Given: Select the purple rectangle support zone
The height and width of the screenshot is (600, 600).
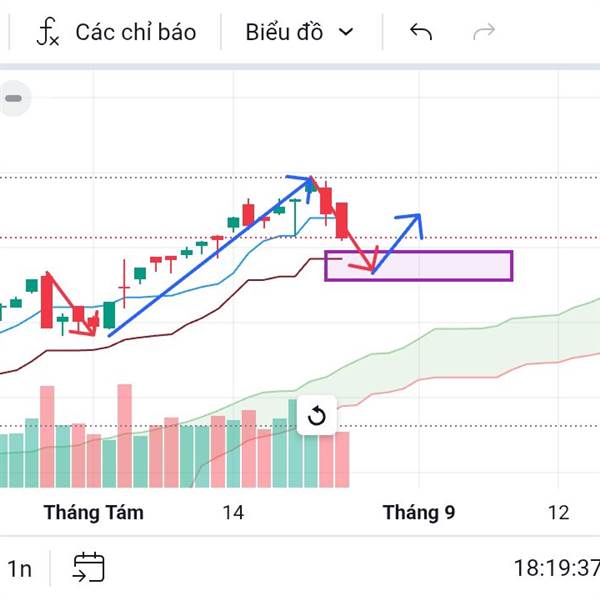Looking at the screenshot, I should pyautogui.click(x=419, y=266).
